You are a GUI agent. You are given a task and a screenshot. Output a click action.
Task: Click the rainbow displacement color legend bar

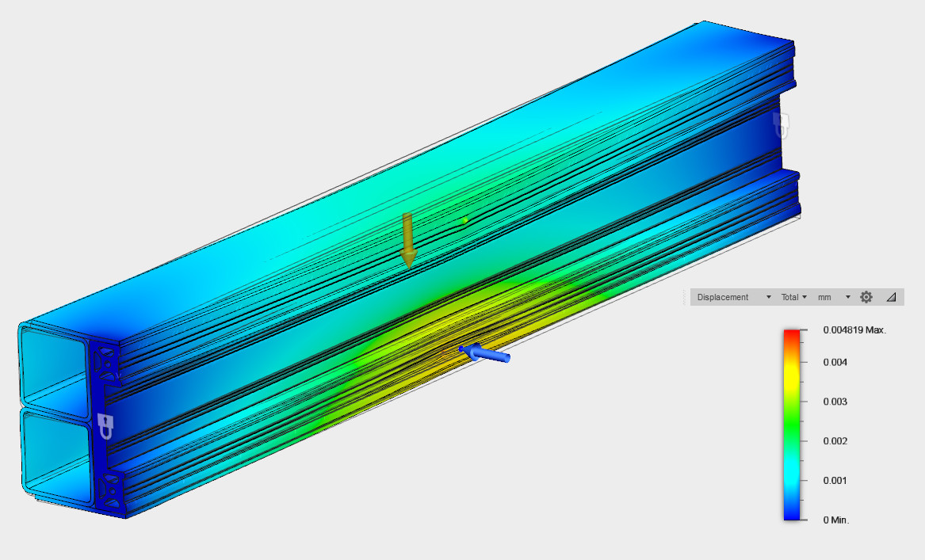click(792, 425)
